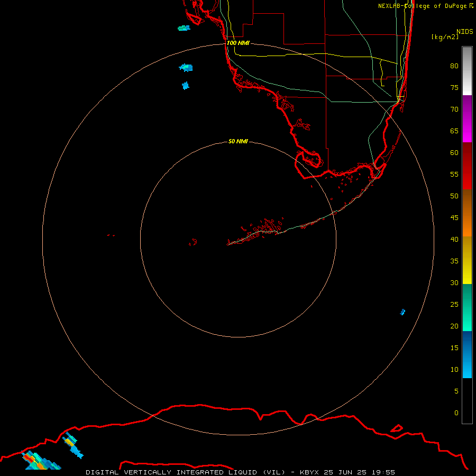476x476 pixels.
Task: Click the 0 value on the color scale
Action: (456, 413)
